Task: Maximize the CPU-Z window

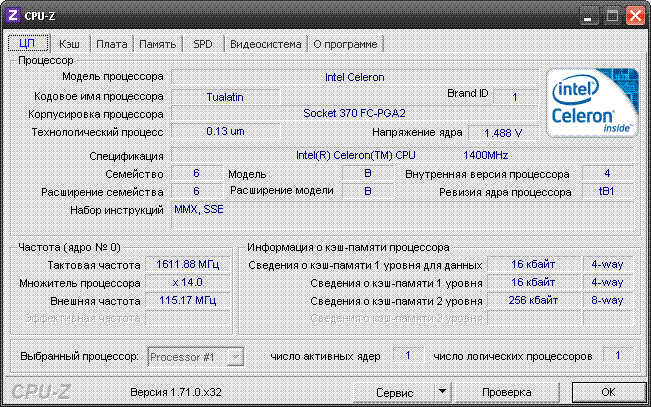Action: 612,17
